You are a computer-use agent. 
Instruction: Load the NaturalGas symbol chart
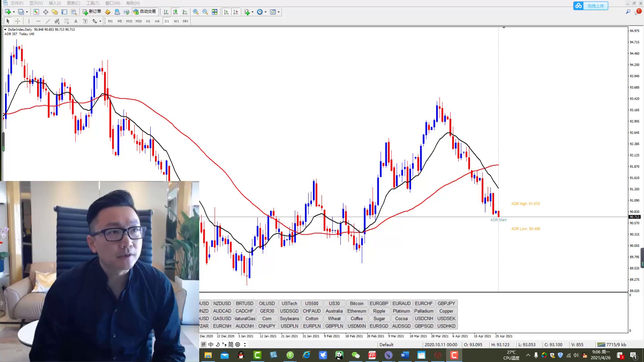(245, 318)
